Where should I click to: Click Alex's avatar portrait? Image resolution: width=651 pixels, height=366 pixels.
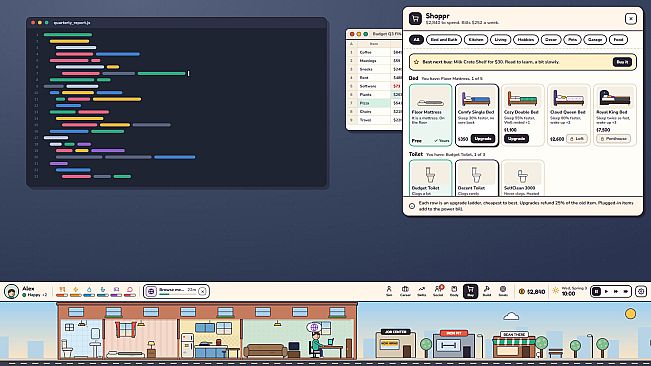[x=12, y=291]
